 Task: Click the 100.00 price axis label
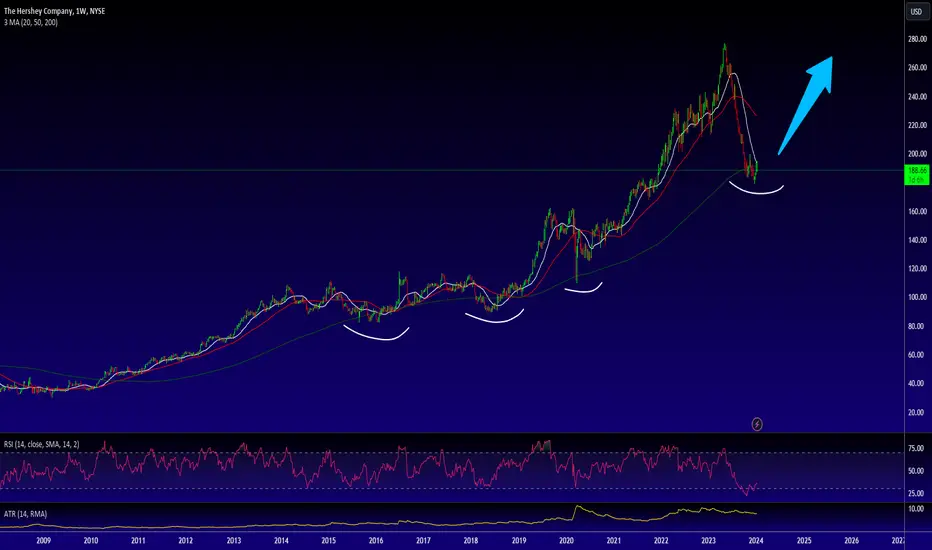[917, 297]
